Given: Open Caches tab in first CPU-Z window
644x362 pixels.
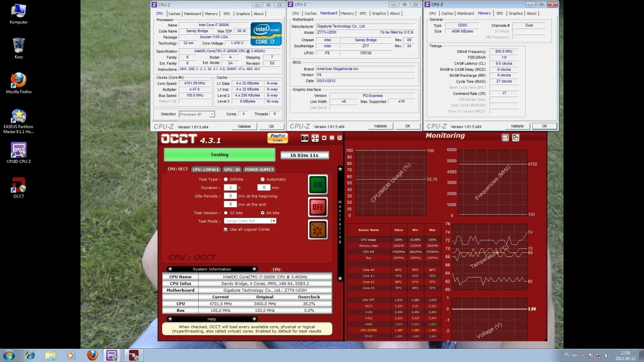Looking at the screenshot, I should click(x=174, y=14).
